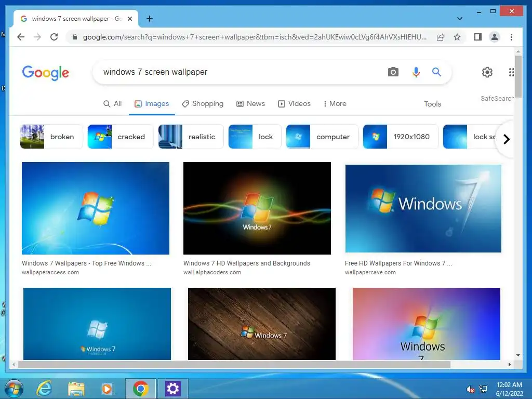This screenshot has width=532, height=399.
Task: Click the Chrome taskbar icon
Action: click(x=140, y=389)
